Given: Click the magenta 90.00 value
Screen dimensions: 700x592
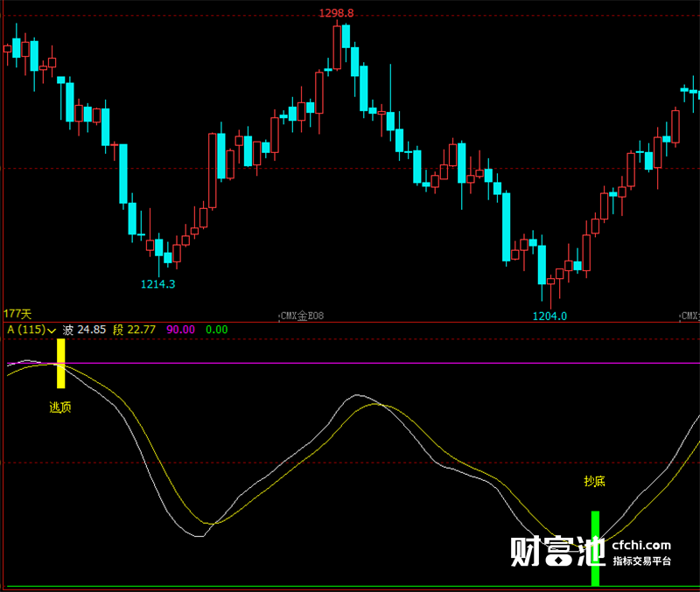Looking at the screenshot, I should point(181,330).
